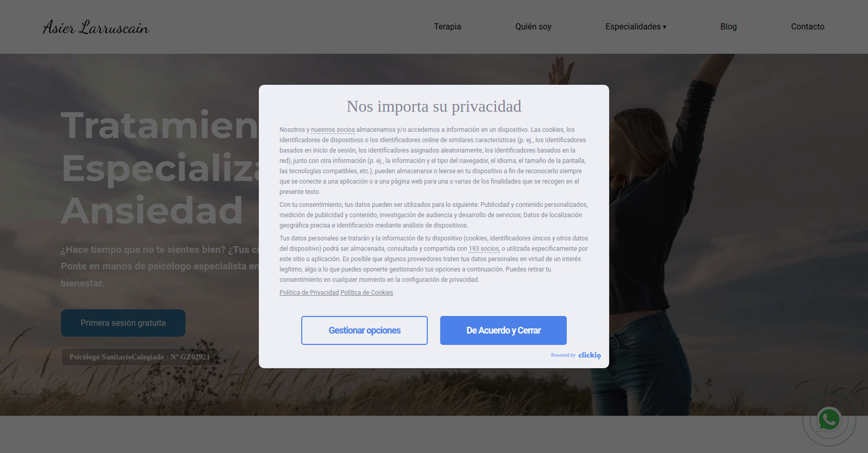This screenshot has height=453, width=868.
Task: Open the clickio Powered by link
Action: (x=576, y=355)
